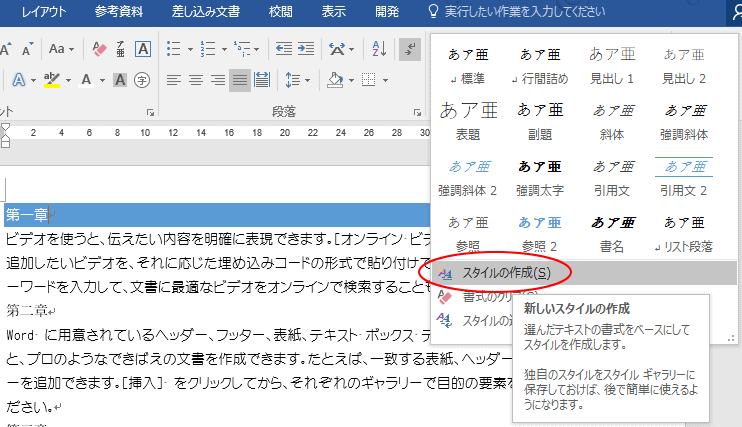
Task: Clear all formatting with the eraser icon
Action: 99,49
